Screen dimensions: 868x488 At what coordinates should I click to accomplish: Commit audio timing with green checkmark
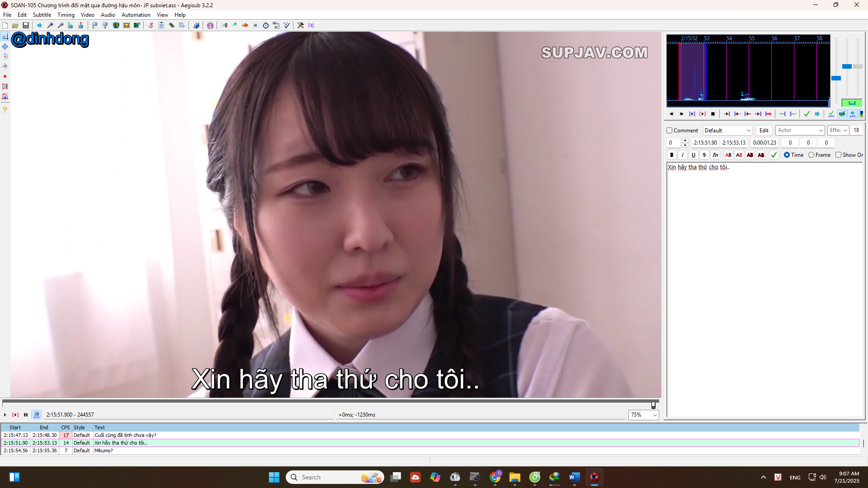[x=807, y=114]
